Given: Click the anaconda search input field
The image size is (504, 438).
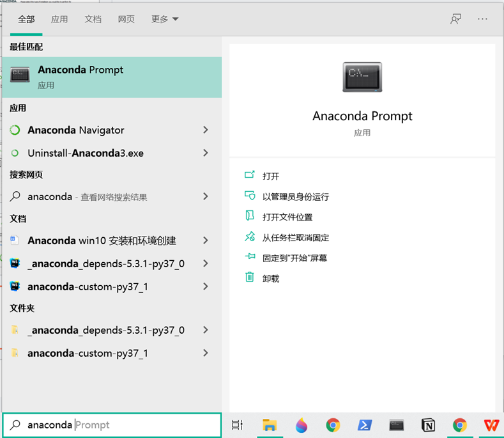Looking at the screenshot, I should pyautogui.click(x=112, y=425).
